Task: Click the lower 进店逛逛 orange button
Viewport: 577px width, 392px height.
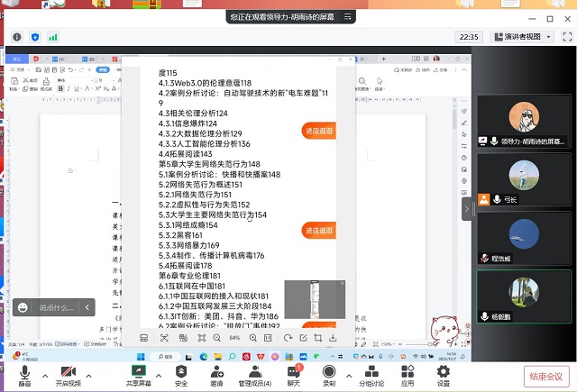Action: coord(318,231)
